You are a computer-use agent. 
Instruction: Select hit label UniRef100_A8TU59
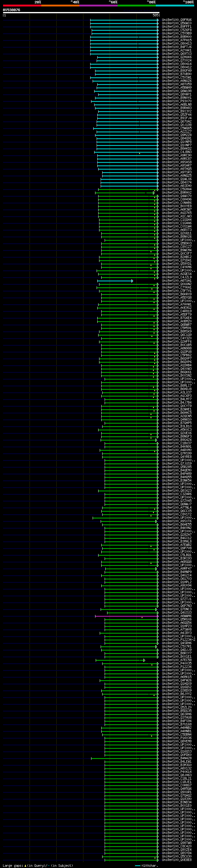176,84
